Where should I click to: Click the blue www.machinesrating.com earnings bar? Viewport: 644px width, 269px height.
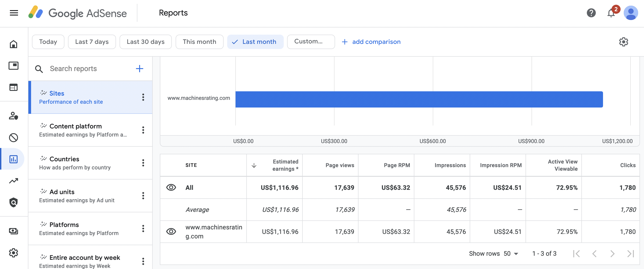[x=419, y=99]
